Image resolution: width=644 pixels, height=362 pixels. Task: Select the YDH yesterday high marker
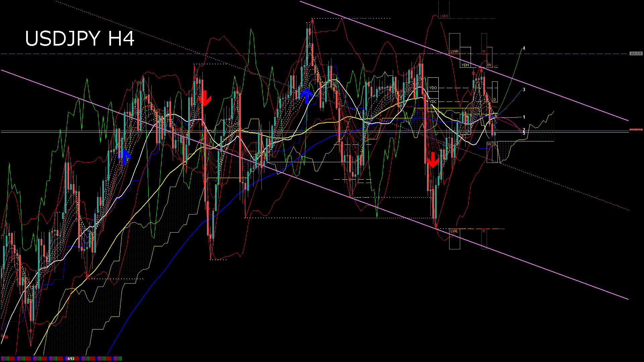465,65
